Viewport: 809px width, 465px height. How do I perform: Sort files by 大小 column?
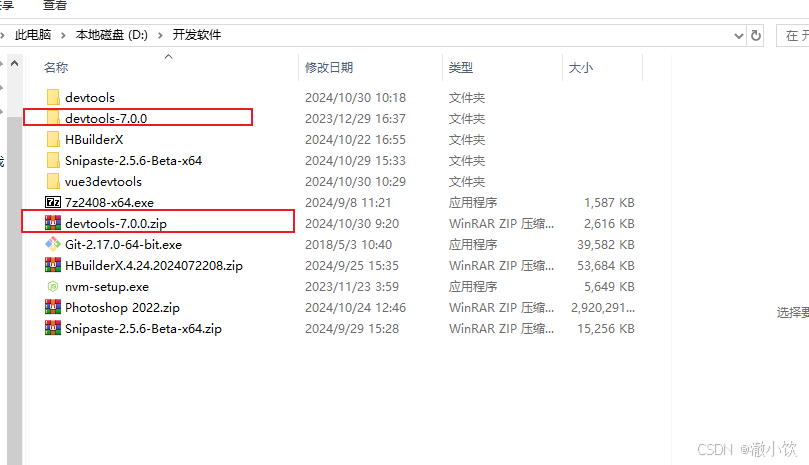(580, 68)
